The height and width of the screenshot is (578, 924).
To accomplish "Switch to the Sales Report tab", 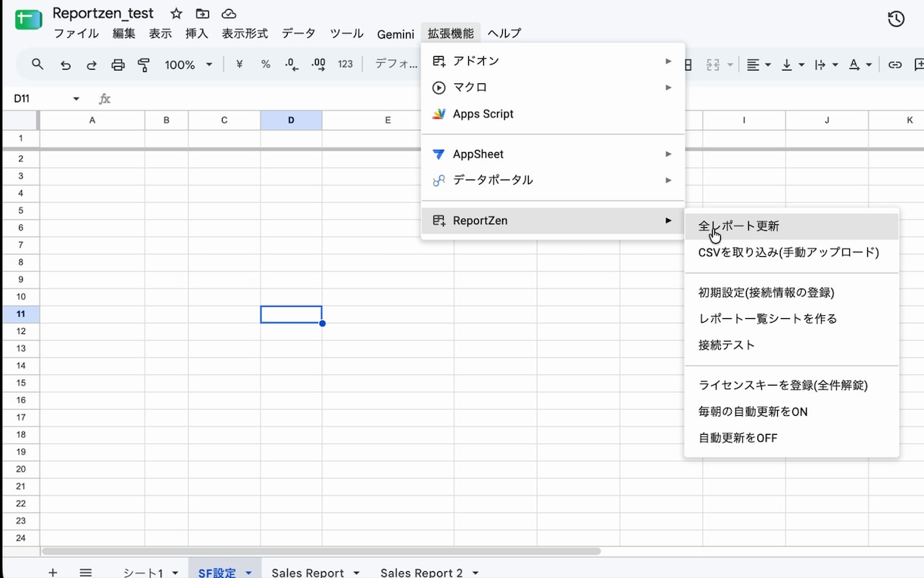I will pos(307,573).
